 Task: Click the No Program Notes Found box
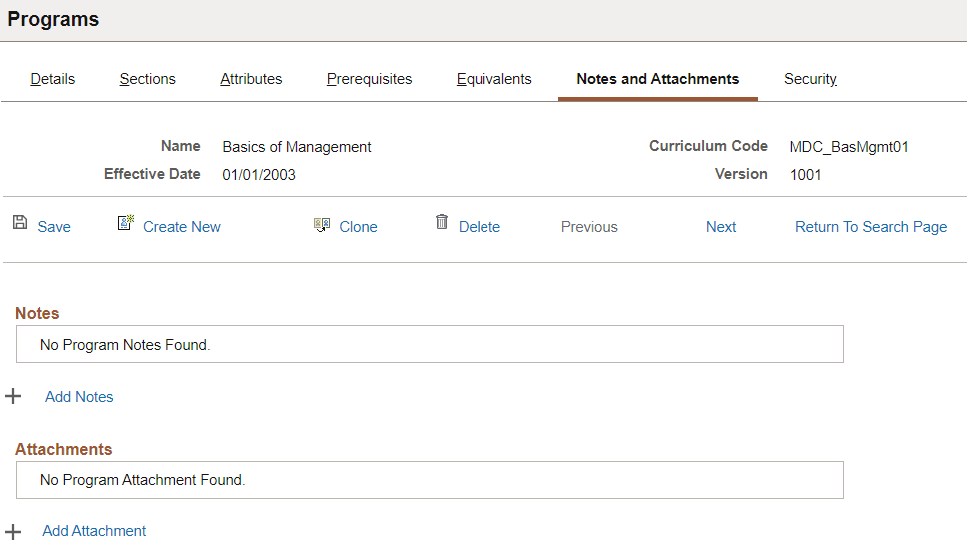(x=430, y=344)
